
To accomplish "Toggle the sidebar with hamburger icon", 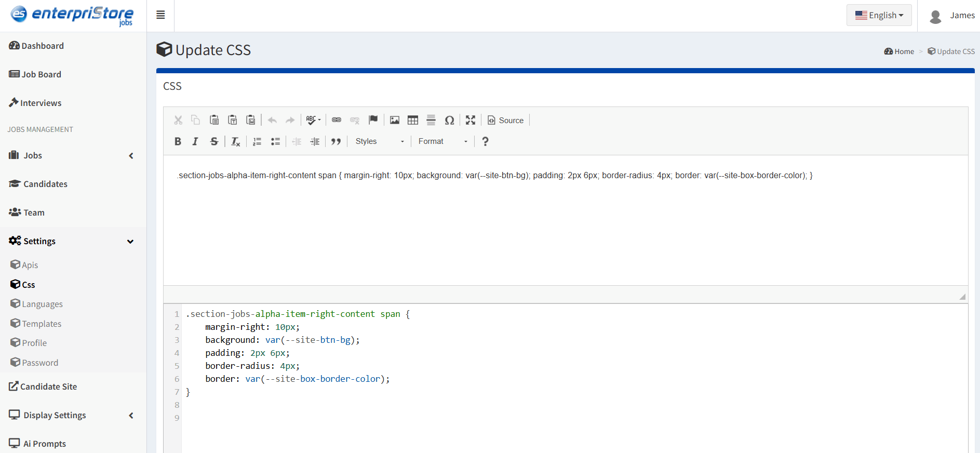I will [160, 15].
